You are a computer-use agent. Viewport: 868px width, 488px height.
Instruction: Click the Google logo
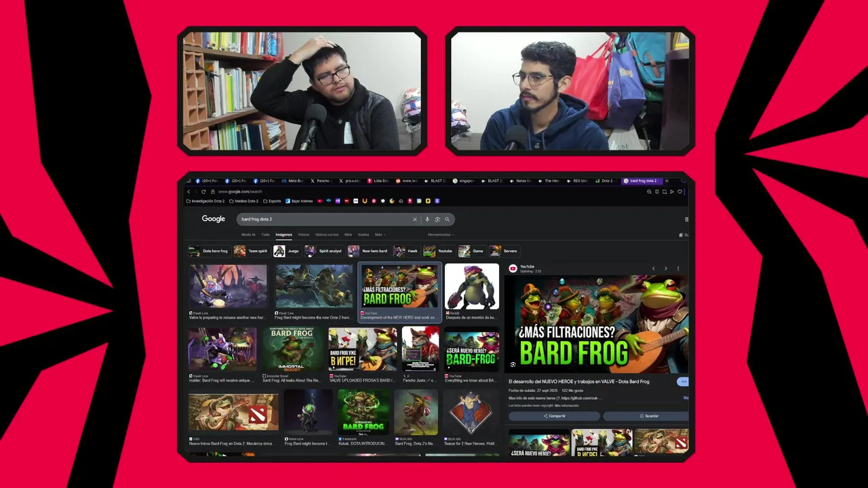213,219
